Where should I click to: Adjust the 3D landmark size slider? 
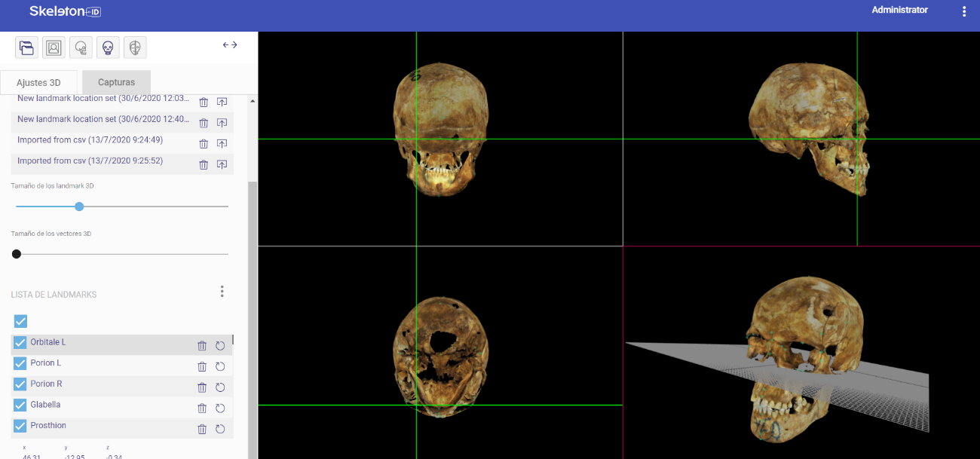(x=79, y=207)
